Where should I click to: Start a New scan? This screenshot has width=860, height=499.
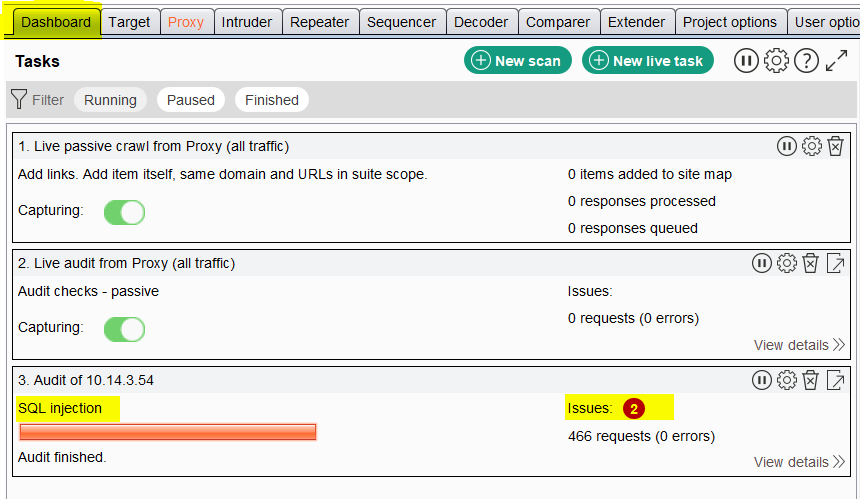518,60
